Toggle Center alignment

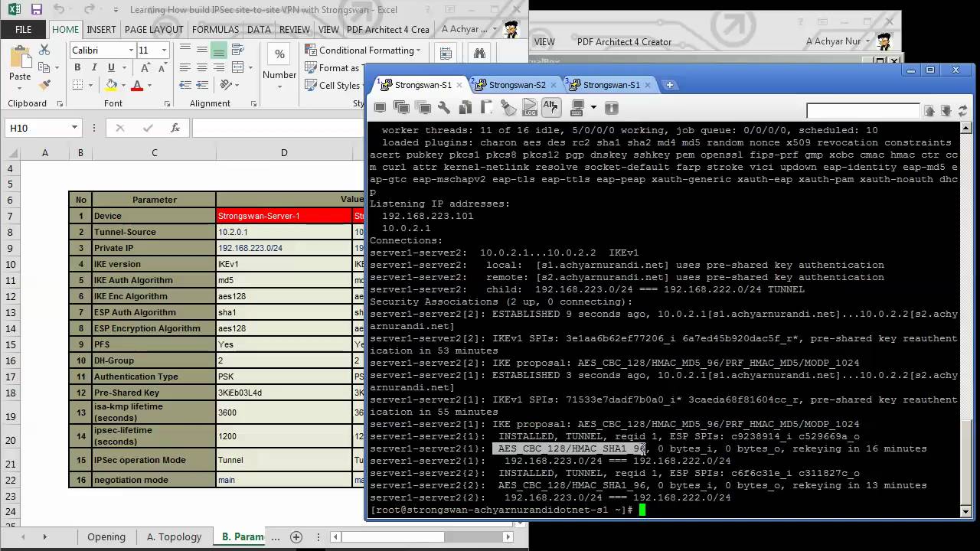[201, 67]
